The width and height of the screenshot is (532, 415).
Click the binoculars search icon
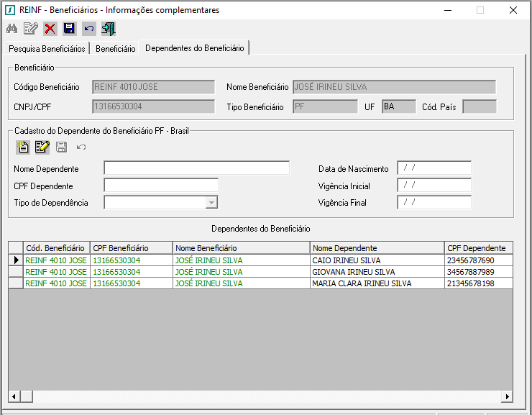pos(12,29)
